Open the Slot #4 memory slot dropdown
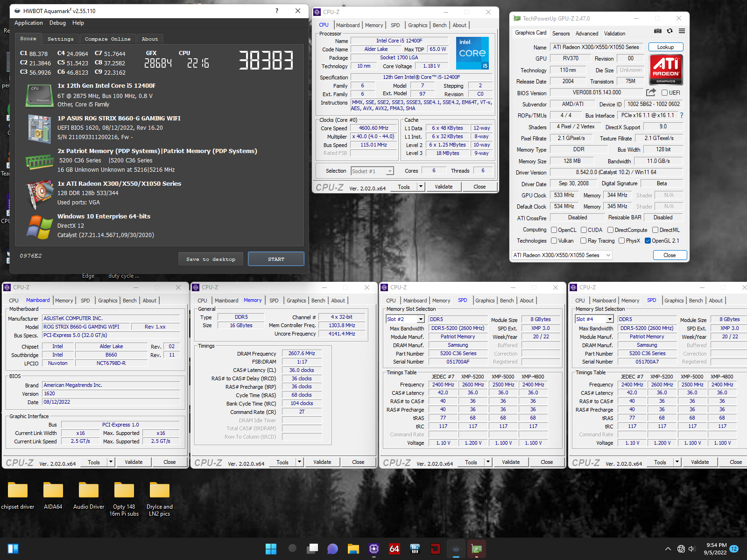Viewport: 747px width, 560px height. tap(594, 319)
